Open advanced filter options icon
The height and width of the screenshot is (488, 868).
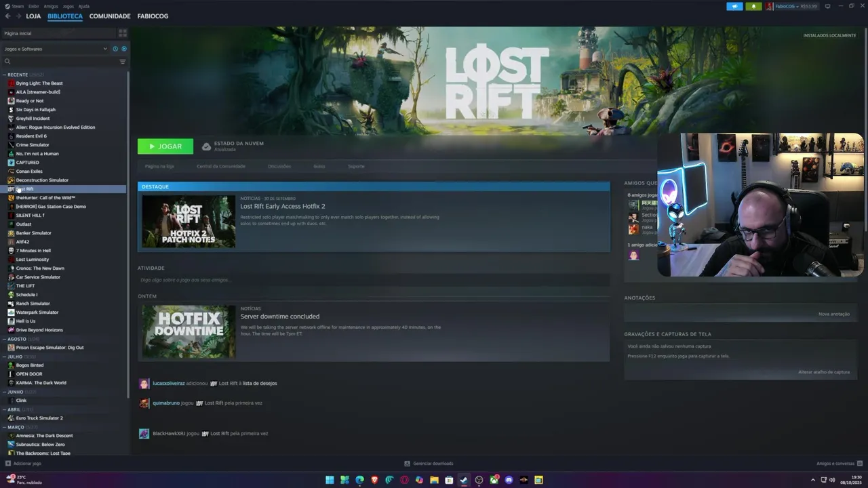pos(123,62)
